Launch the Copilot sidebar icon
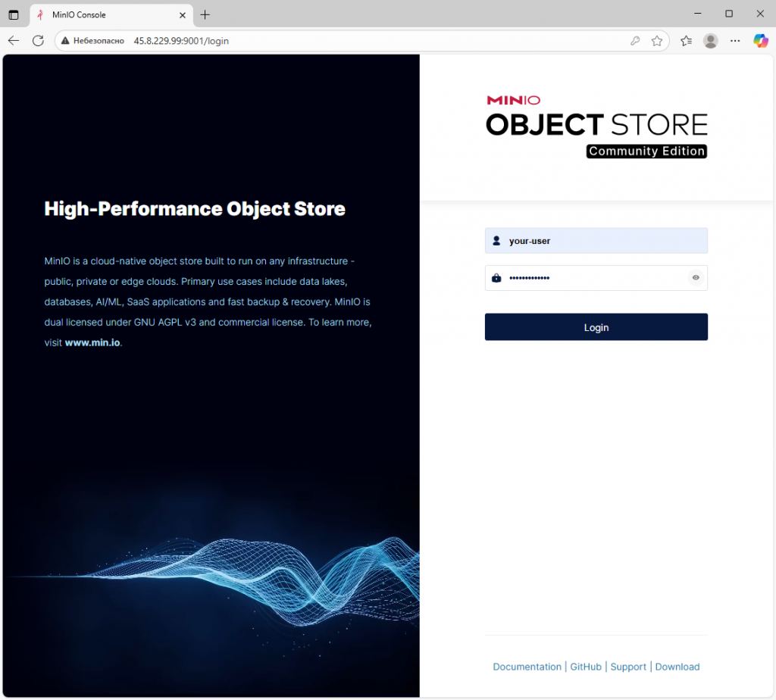 point(760,41)
